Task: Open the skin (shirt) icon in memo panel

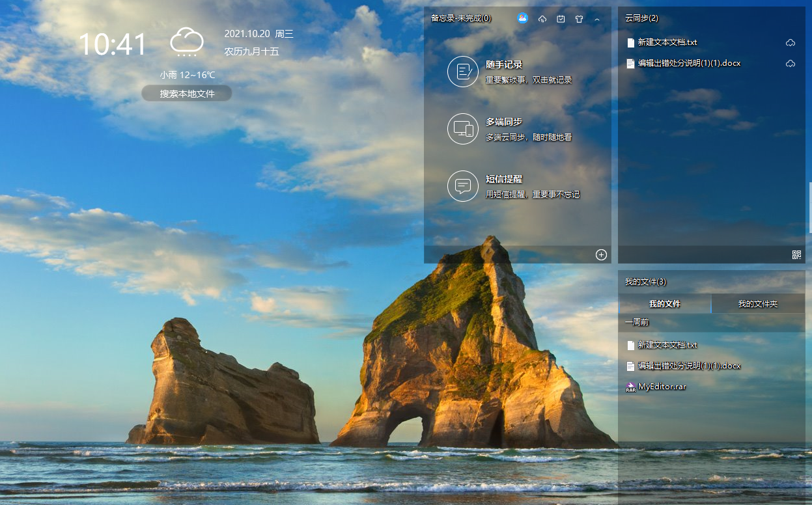Action: pos(579,19)
